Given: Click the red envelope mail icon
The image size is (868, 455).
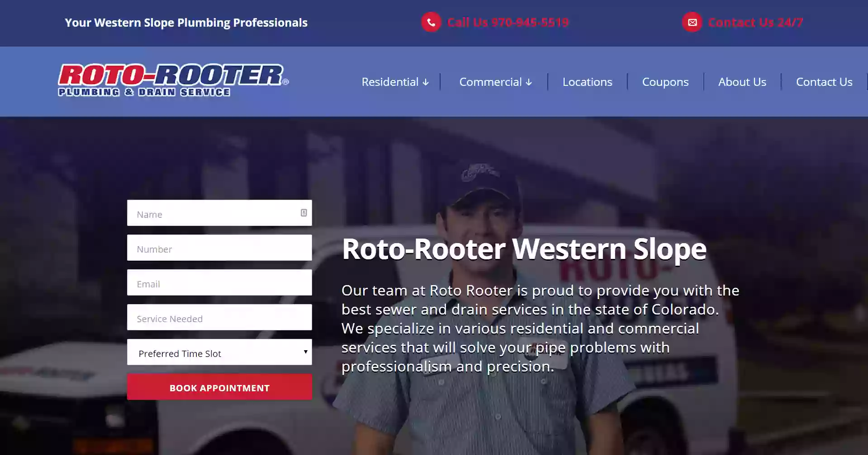Looking at the screenshot, I should [692, 22].
